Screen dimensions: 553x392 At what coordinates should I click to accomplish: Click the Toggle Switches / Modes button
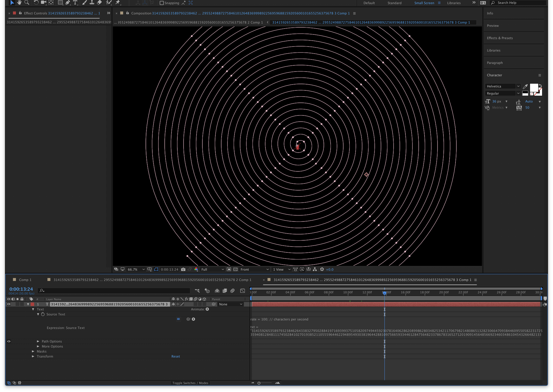click(x=190, y=383)
